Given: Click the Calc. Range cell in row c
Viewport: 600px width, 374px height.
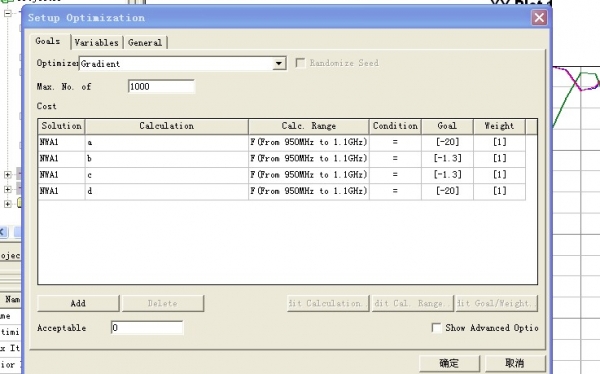Looking at the screenshot, I should 308,175.
